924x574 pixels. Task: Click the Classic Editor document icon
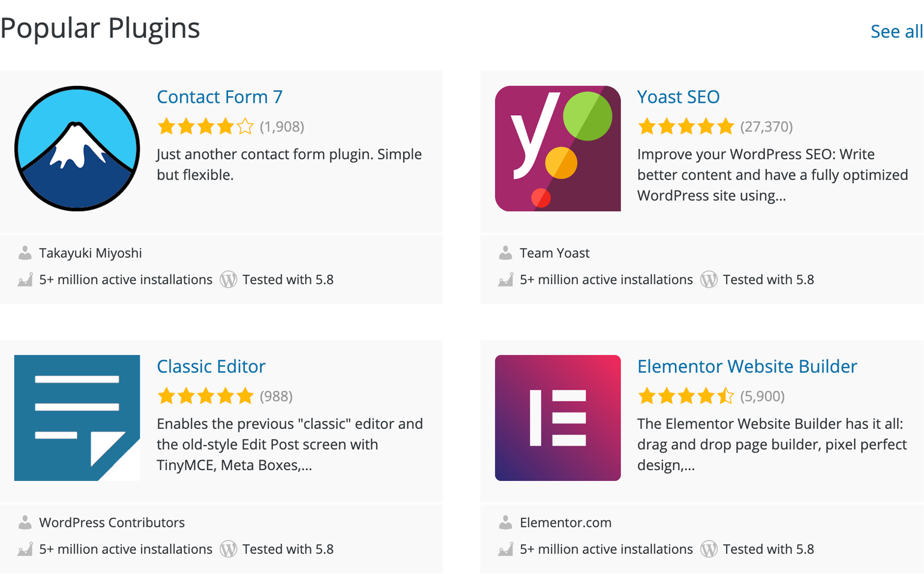(77, 417)
